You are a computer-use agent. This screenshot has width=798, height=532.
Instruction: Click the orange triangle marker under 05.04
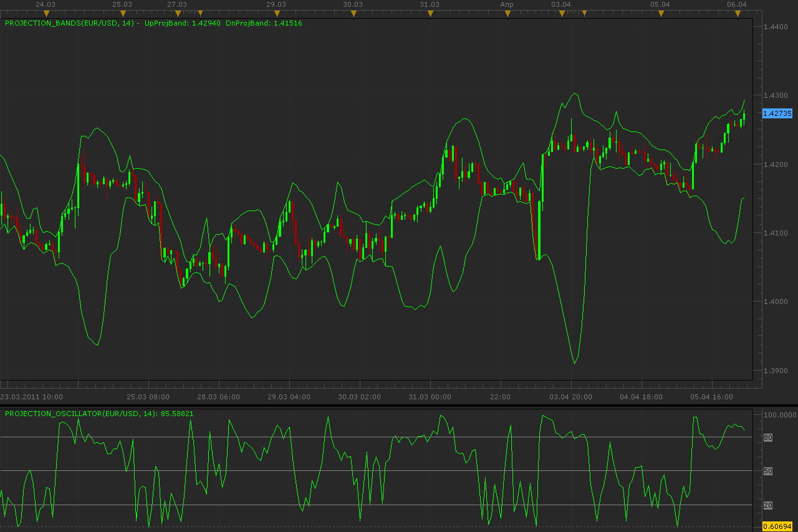tap(661, 13)
